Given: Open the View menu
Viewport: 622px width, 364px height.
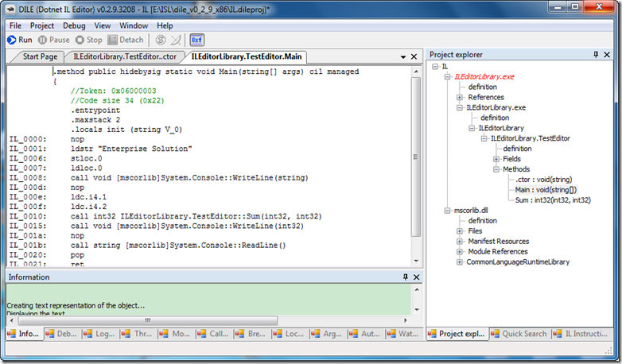Looking at the screenshot, I should pyautogui.click(x=103, y=25).
